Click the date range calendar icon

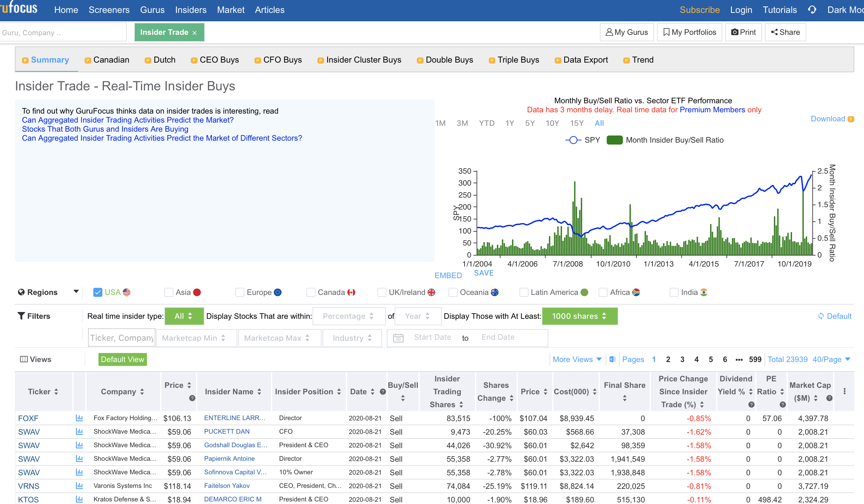pyautogui.click(x=398, y=338)
